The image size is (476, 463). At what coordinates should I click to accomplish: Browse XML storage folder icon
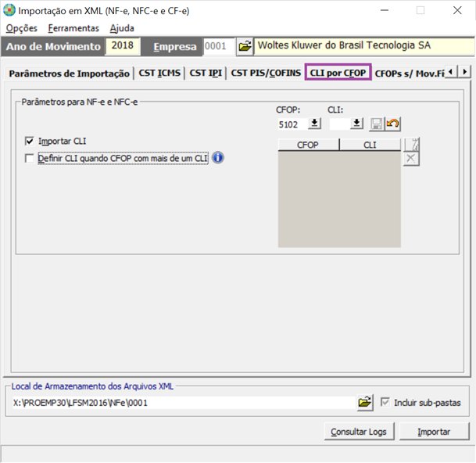365,403
